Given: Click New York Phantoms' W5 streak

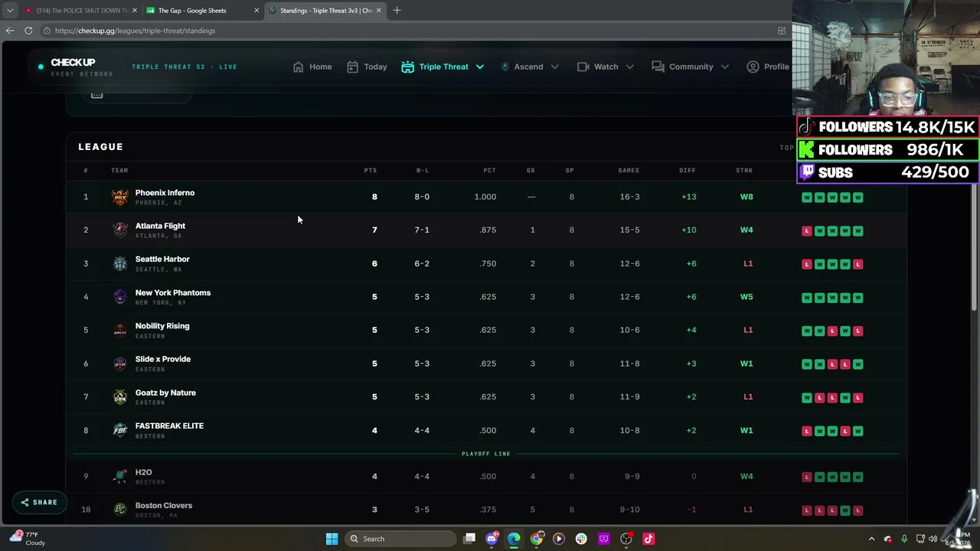Looking at the screenshot, I should pos(746,297).
